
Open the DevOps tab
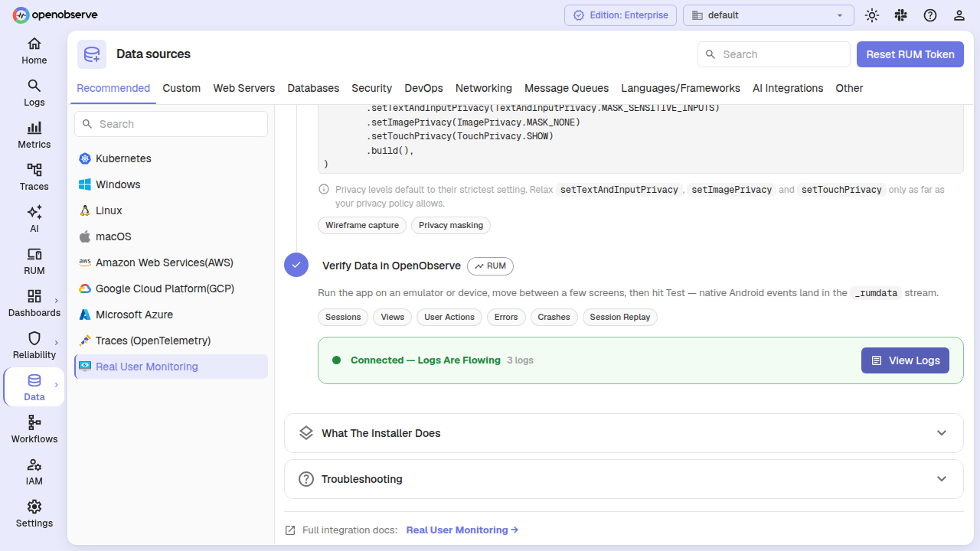pyautogui.click(x=424, y=88)
